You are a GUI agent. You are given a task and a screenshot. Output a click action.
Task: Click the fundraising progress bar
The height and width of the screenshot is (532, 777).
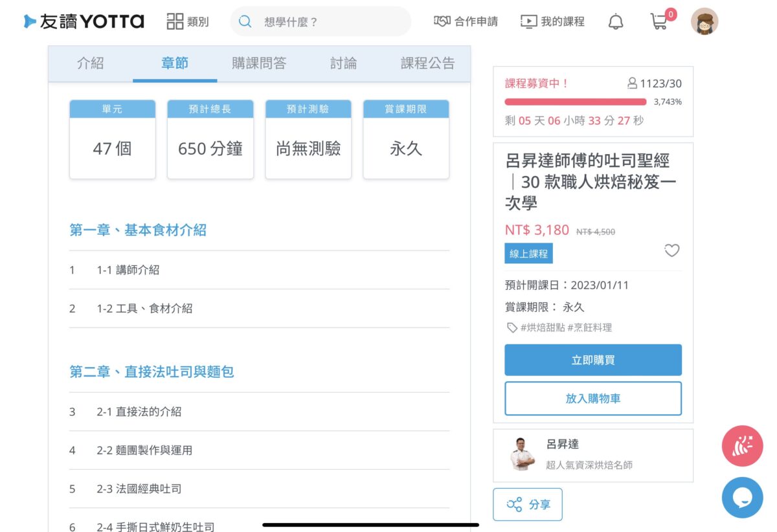tap(576, 102)
